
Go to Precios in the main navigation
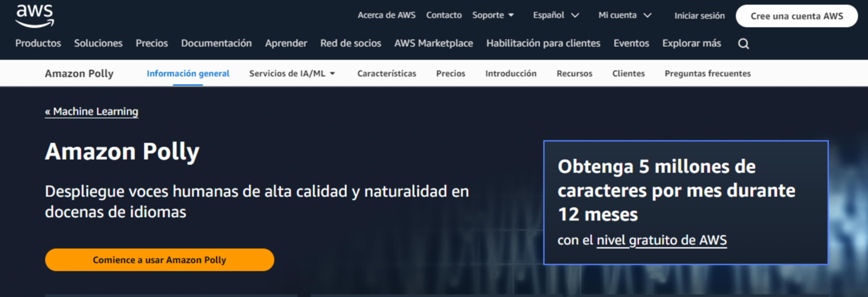(152, 43)
